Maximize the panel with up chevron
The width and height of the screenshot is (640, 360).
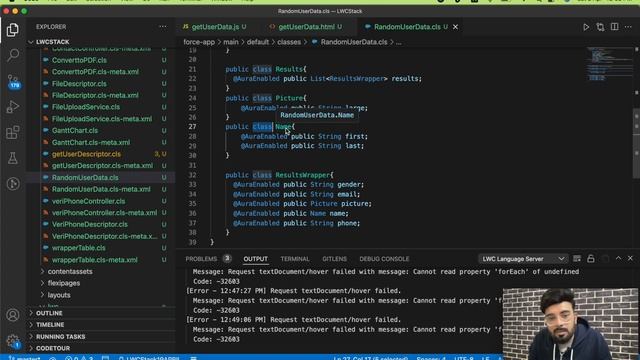618,258
